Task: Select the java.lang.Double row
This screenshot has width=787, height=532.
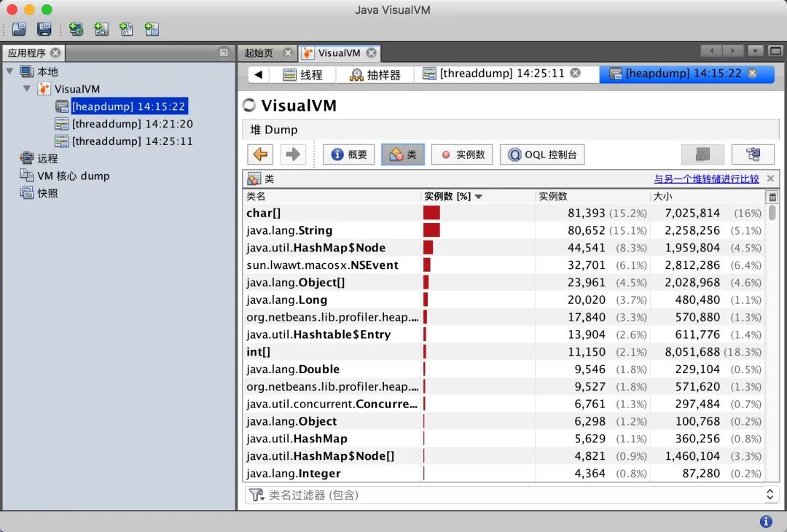Action: 504,369
